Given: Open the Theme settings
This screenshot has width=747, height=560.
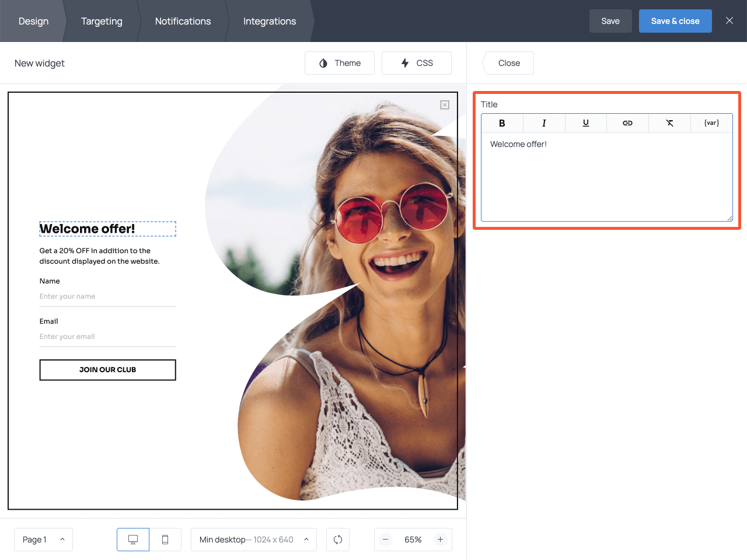Looking at the screenshot, I should coord(339,62).
